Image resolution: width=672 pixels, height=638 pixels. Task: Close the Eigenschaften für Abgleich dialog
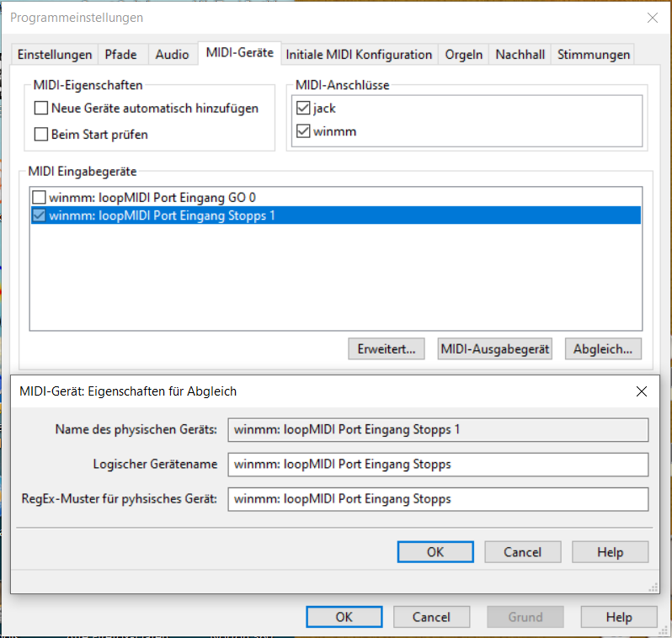point(642,391)
